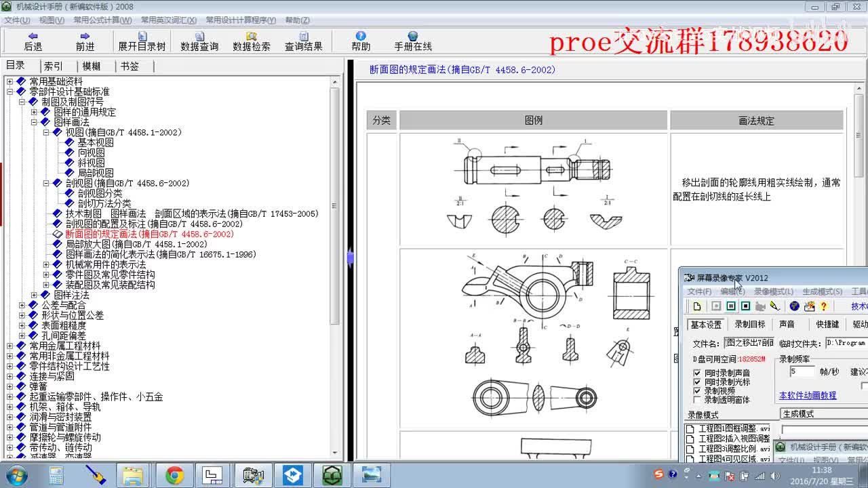Click the new file icon in 屏幕录像专家
The image size is (868, 488).
point(696,306)
